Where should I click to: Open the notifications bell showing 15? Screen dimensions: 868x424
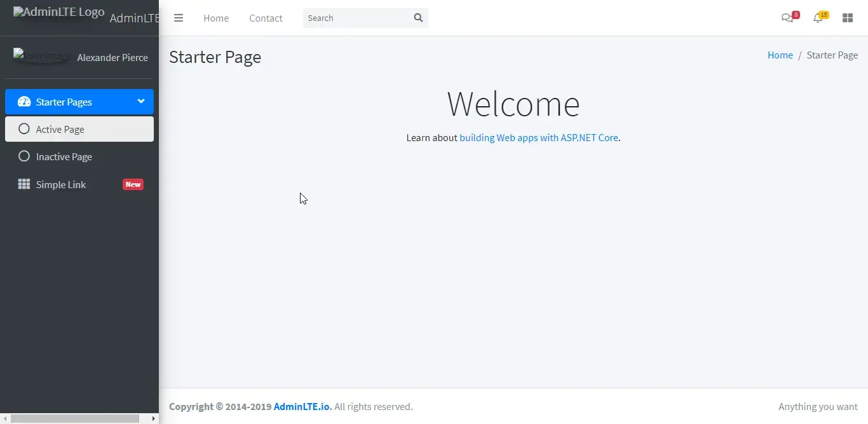[818, 18]
